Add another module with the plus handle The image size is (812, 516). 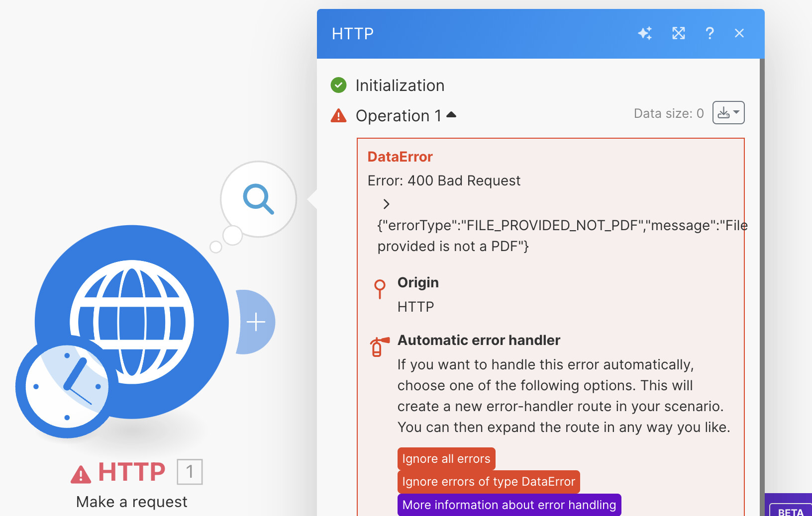[x=256, y=322]
